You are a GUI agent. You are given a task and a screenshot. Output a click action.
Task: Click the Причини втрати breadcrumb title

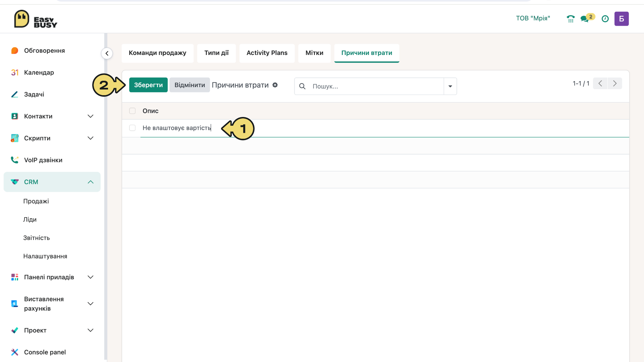point(240,85)
